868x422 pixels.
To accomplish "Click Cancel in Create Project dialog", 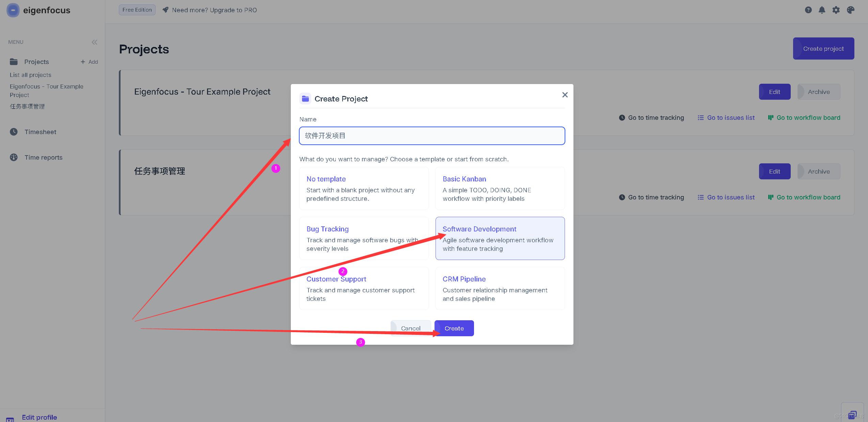I will click(x=410, y=328).
